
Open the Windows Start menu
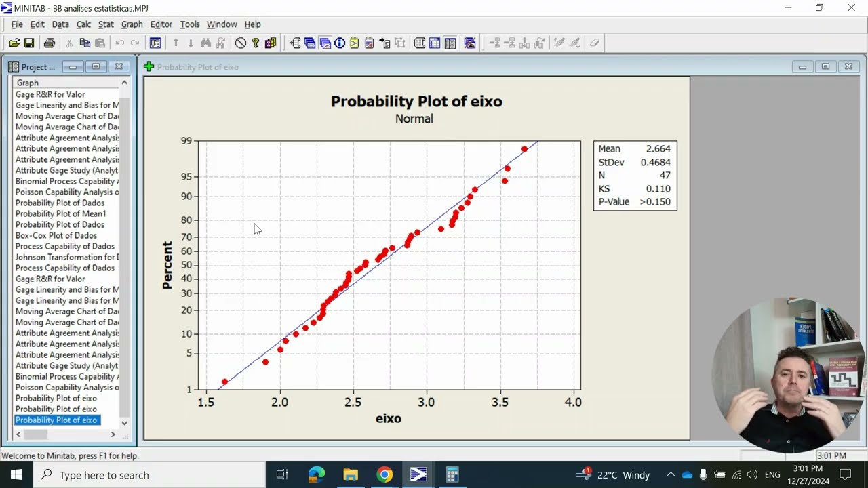(x=16, y=474)
